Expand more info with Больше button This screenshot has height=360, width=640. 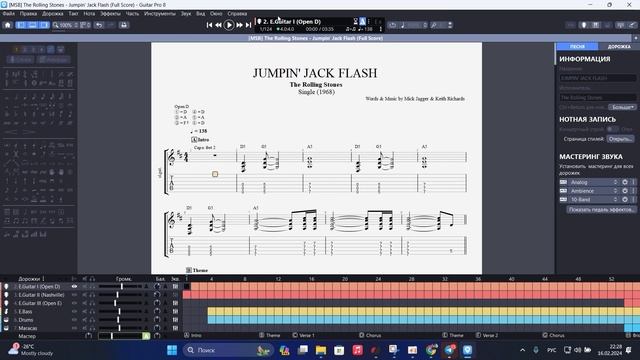click(622, 107)
